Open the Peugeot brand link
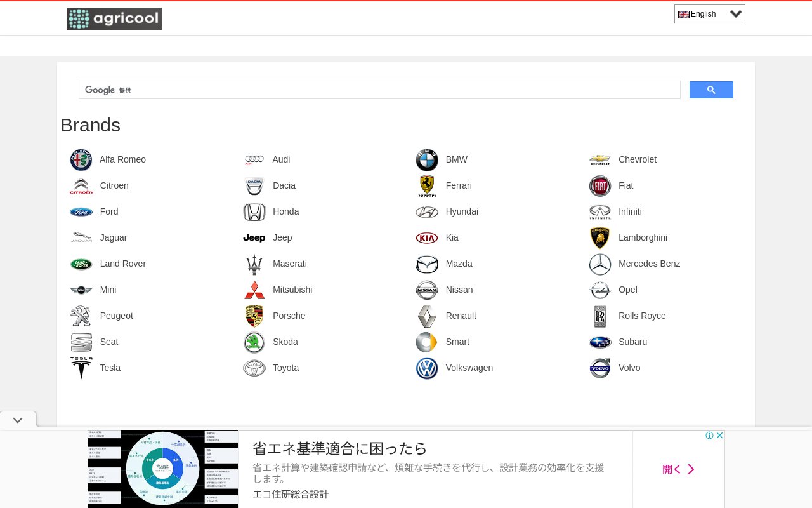 point(116,316)
